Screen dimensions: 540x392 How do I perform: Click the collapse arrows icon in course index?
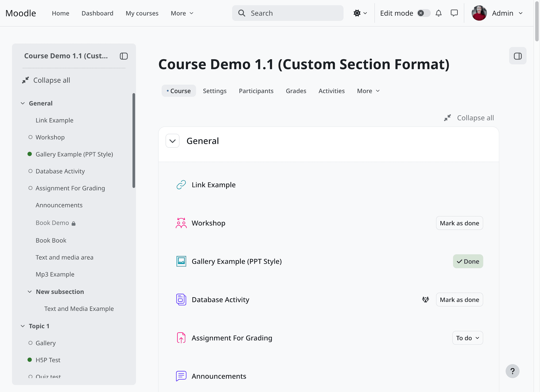click(25, 80)
